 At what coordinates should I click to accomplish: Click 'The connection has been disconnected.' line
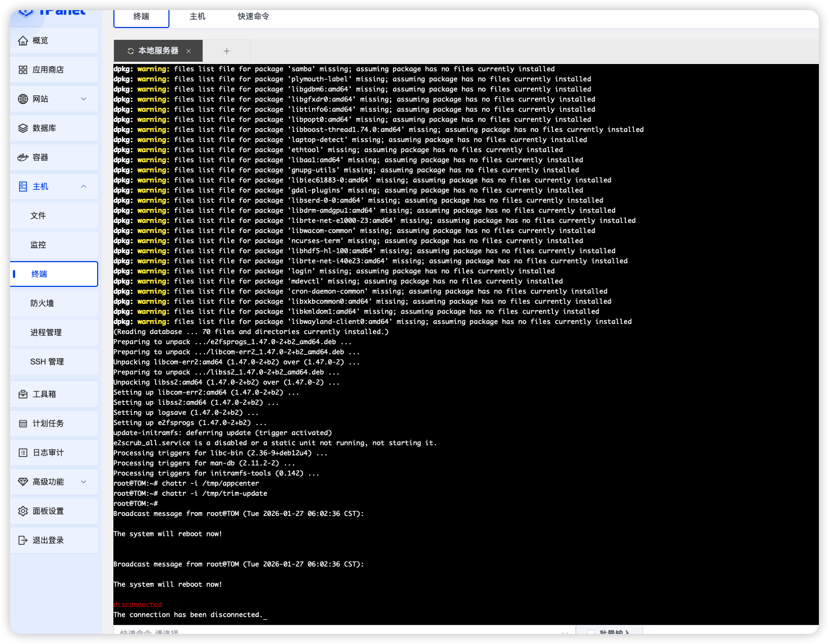tap(187, 615)
